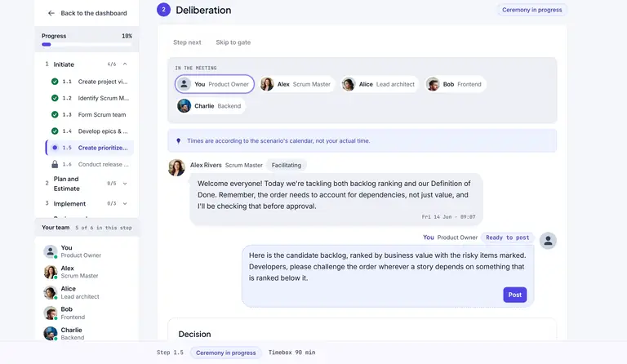Click green checkmark beside step 1.3
This screenshot has width=627, height=364.
click(55, 115)
